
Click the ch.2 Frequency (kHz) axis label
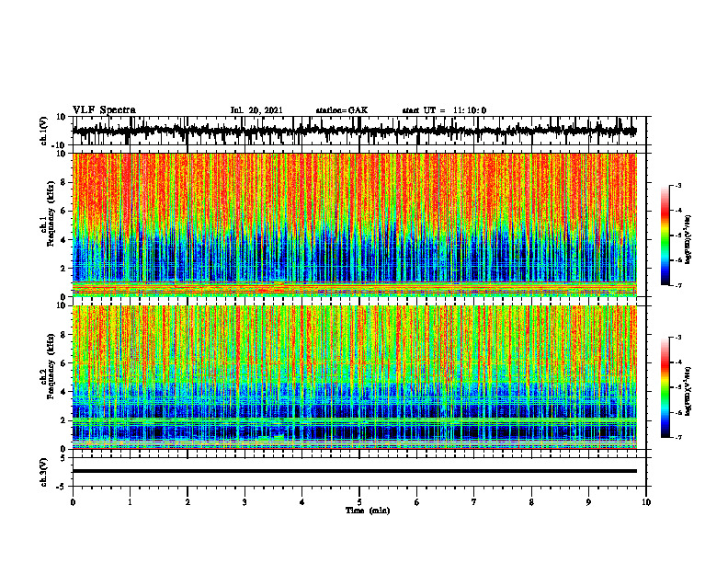click(48, 365)
